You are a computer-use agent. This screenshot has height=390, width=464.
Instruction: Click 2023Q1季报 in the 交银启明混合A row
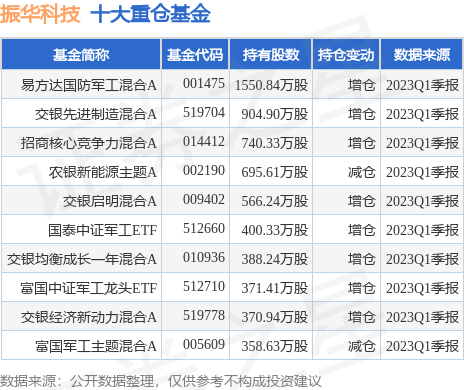[422, 201]
